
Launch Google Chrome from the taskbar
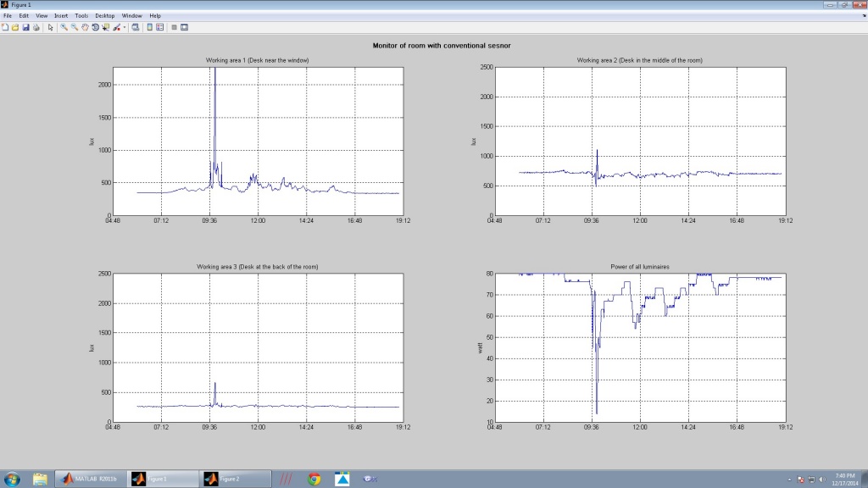tap(314, 479)
